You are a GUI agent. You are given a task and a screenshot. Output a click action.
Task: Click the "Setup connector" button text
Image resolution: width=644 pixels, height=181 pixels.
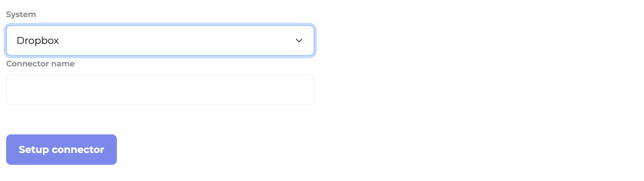pos(61,150)
